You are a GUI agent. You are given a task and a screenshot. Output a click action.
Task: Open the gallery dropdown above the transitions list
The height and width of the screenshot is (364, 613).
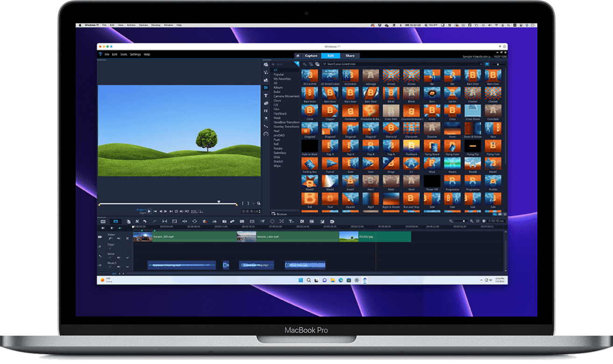coord(296,63)
